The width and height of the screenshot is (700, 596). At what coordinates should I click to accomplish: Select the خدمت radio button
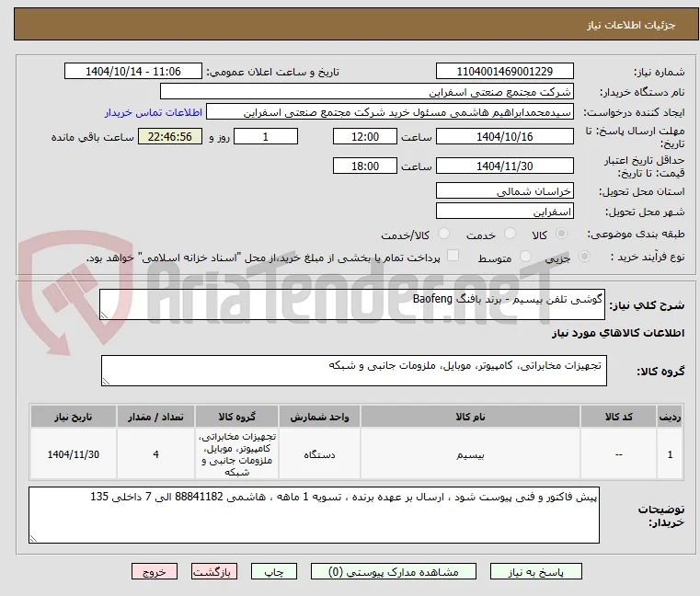click(x=510, y=234)
